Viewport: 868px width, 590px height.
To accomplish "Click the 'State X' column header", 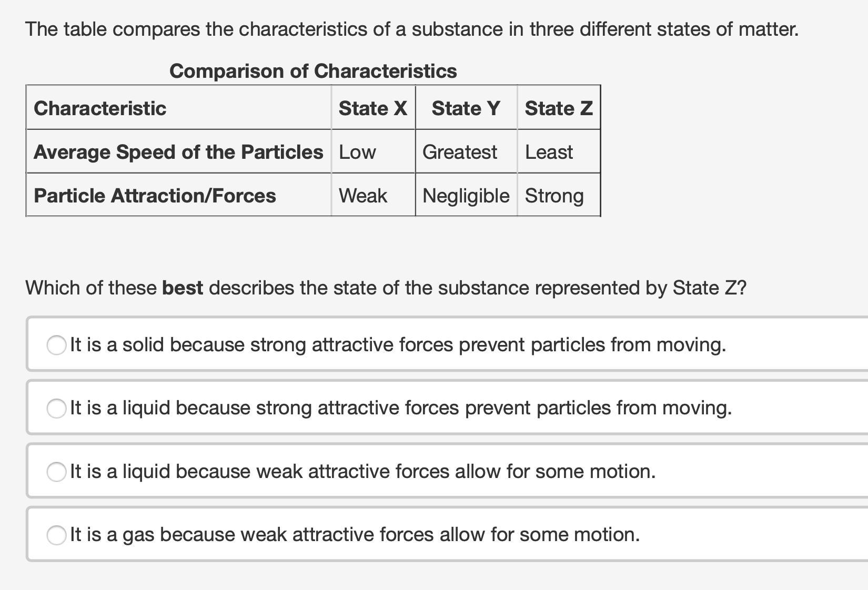I will (373, 108).
